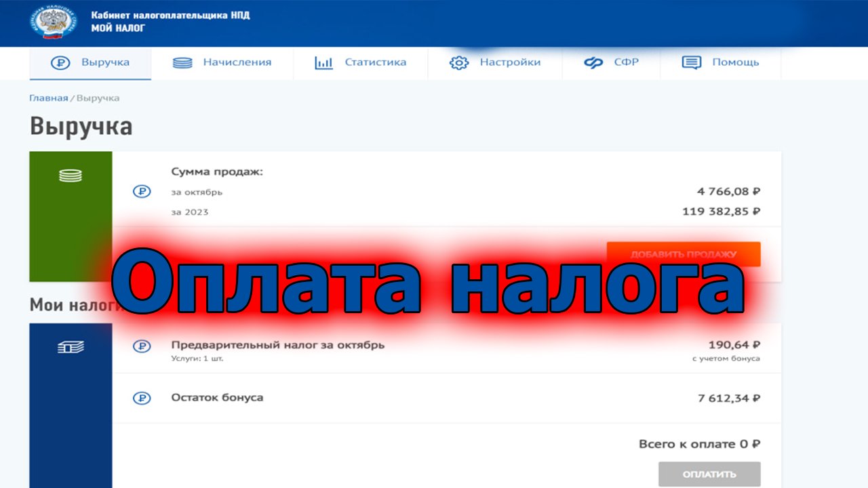Screen dimensions: 868x488
Task: Click ruble icon next to Остаток бонуса
Action: click(142, 398)
